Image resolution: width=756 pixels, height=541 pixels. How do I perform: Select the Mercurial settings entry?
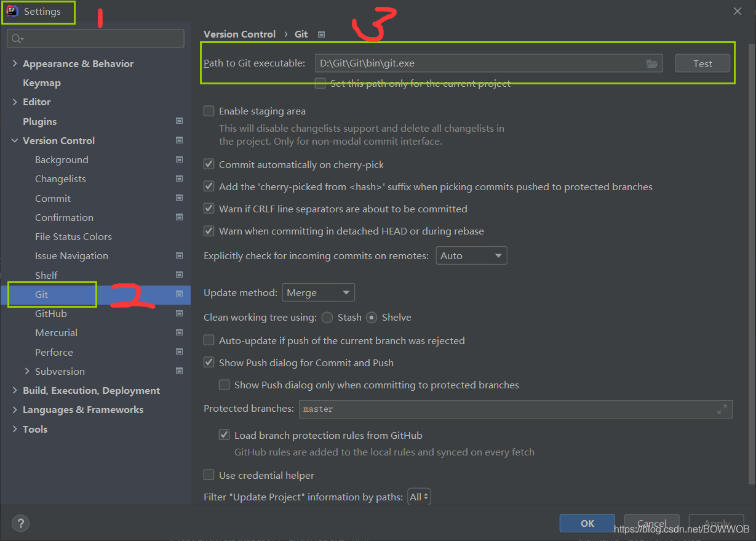(56, 332)
